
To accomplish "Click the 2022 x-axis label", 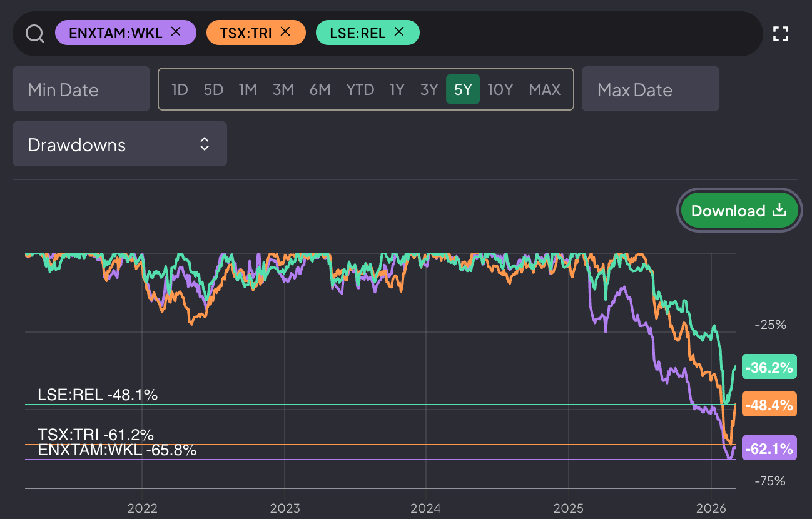I will (142, 508).
